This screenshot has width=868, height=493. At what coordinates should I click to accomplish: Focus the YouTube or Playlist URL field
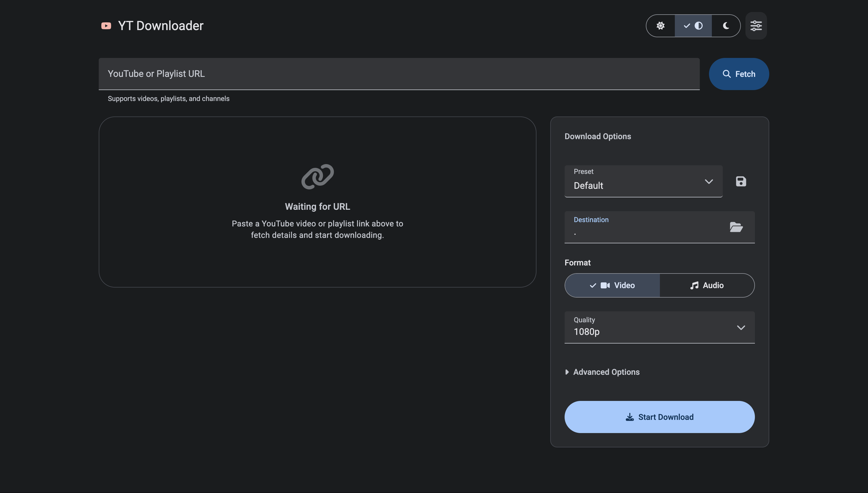pyautogui.click(x=399, y=74)
